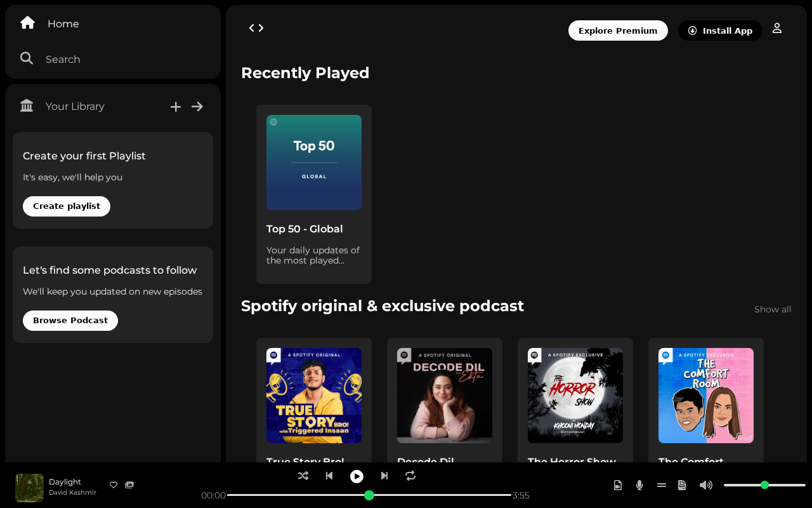The height and width of the screenshot is (508, 812).
Task: Click the artist name David Kashmir
Action: click(x=72, y=493)
